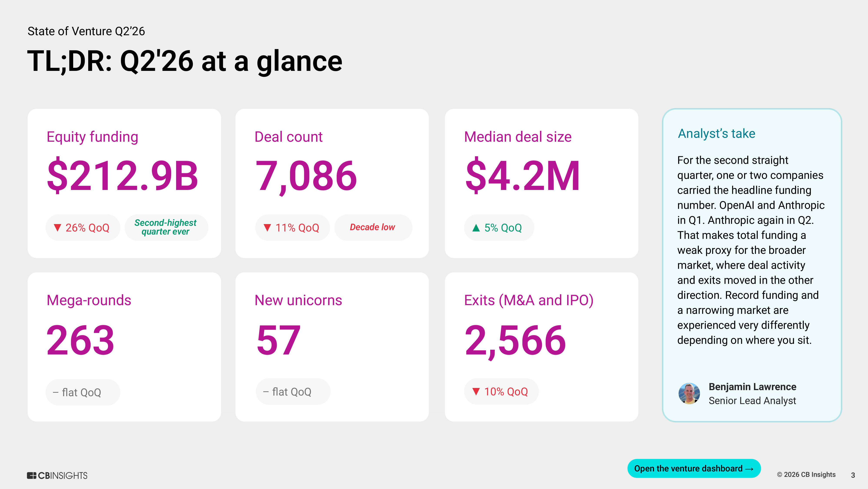This screenshot has height=489, width=868.
Task: Click the Benjamin Lawrence name text
Action: click(x=752, y=387)
